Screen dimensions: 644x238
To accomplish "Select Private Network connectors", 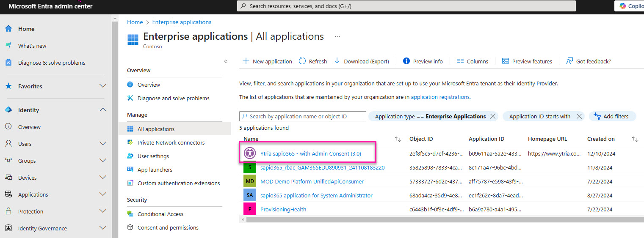I will [171, 142].
